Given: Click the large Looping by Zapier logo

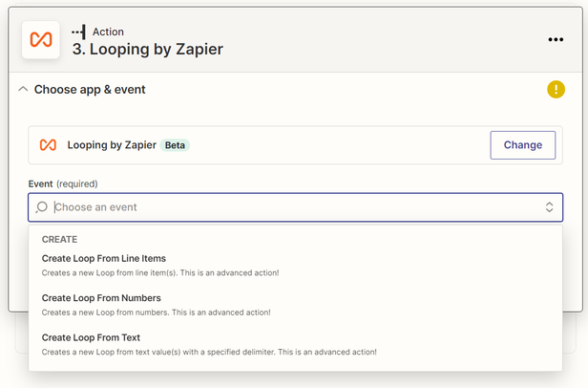Looking at the screenshot, I should 40,39.
